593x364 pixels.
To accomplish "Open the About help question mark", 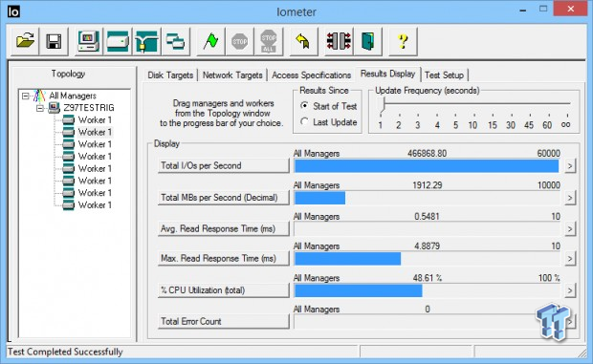I will (404, 41).
